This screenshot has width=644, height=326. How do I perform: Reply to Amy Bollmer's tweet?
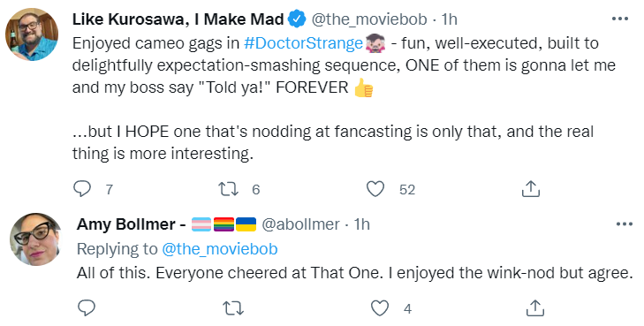pos(87,308)
